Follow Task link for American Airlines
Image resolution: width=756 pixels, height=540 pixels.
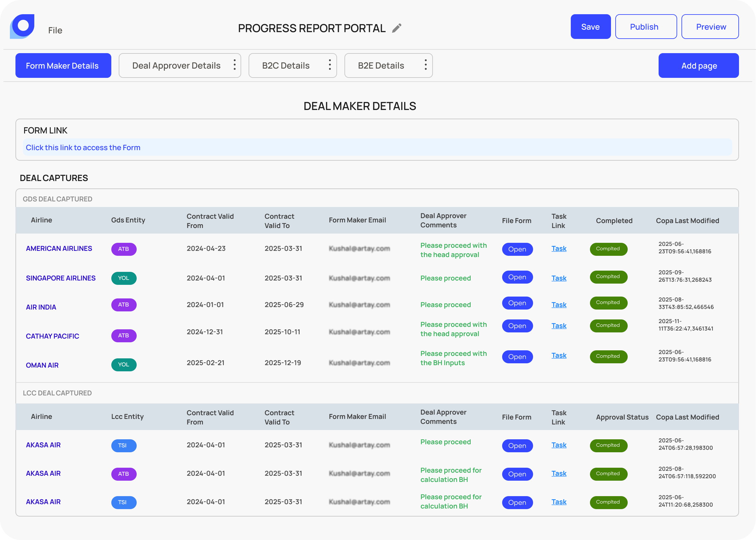[x=559, y=248]
